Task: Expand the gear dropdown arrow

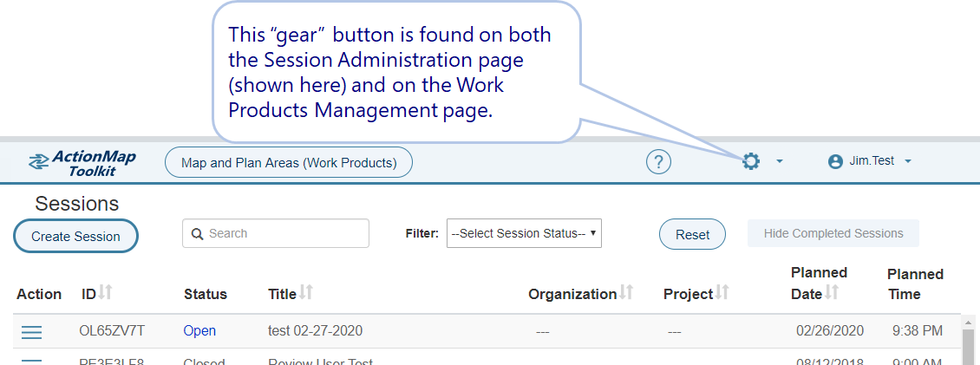Action: [x=780, y=161]
